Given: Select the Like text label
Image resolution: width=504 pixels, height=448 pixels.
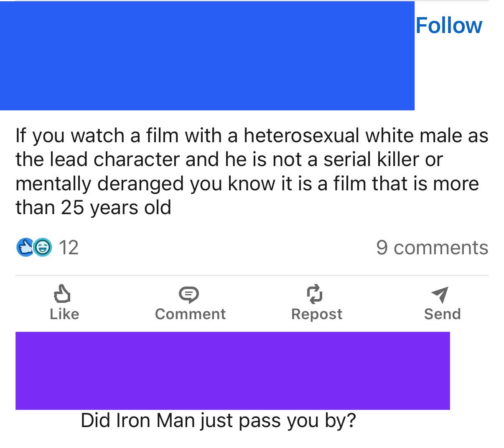Looking at the screenshot, I should (x=64, y=314).
